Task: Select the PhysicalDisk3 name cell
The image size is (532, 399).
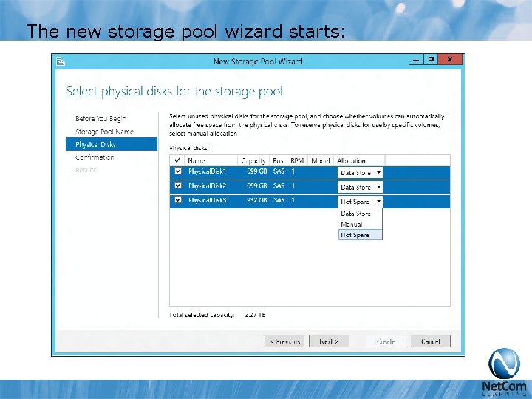Action: click(208, 200)
